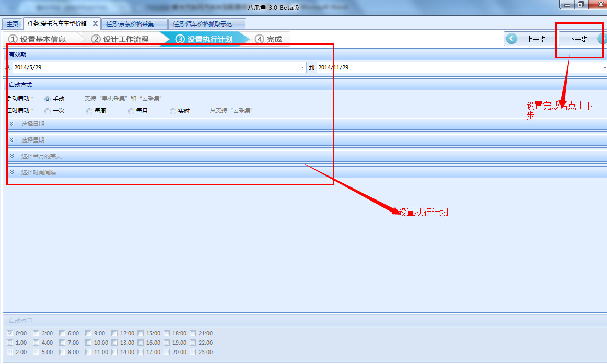Check the 23:00 start time checkbox
Viewport: 607px width, 364px height.
pos(193,352)
